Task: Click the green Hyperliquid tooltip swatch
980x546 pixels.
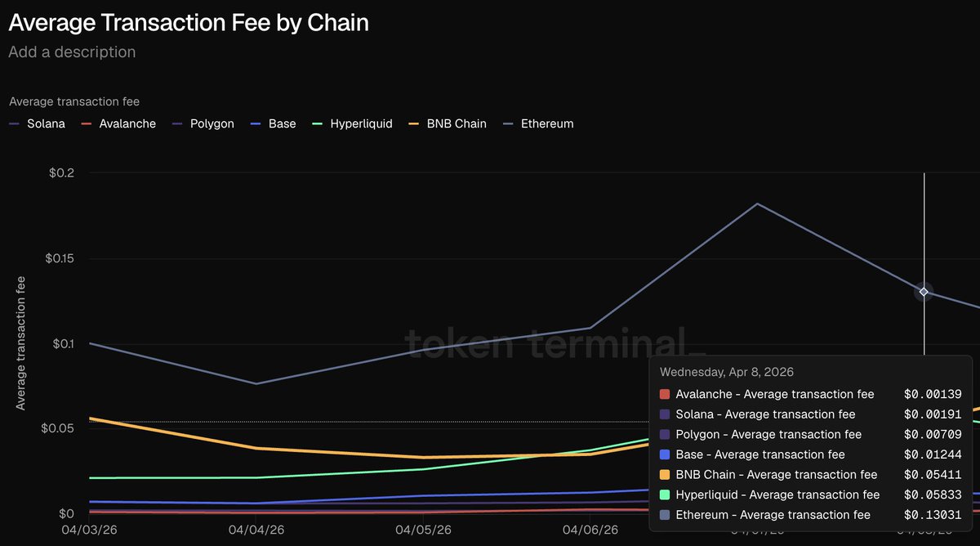Action: click(x=665, y=495)
